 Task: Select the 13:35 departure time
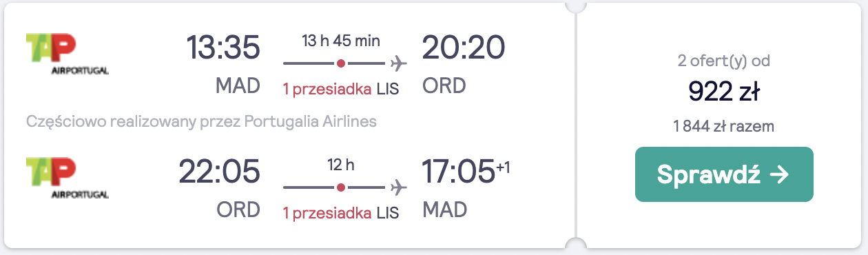223,48
